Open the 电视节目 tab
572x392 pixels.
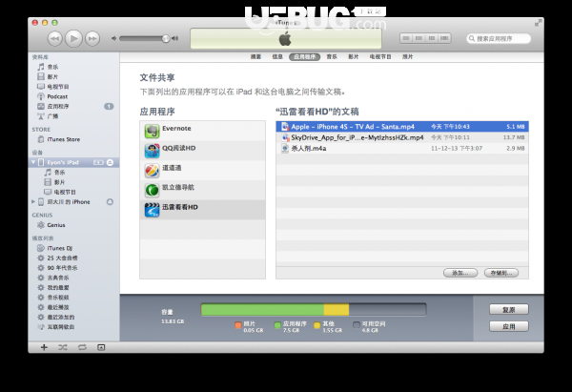tap(380, 57)
